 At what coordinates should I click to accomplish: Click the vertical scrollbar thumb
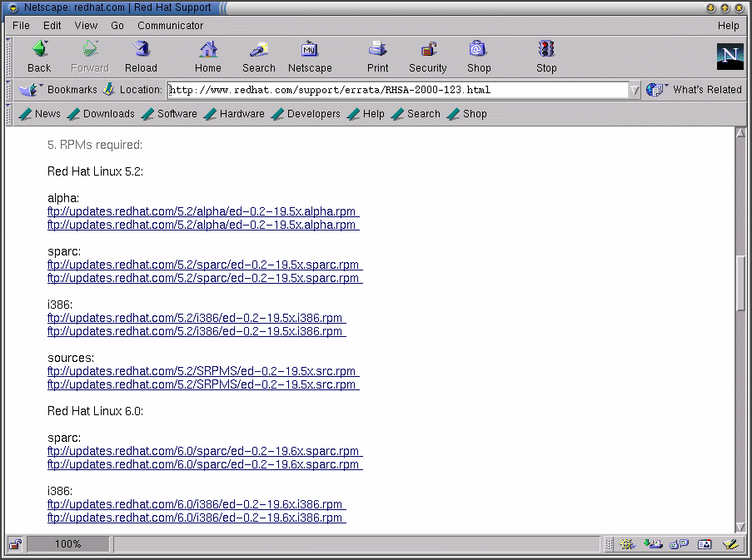point(740,284)
